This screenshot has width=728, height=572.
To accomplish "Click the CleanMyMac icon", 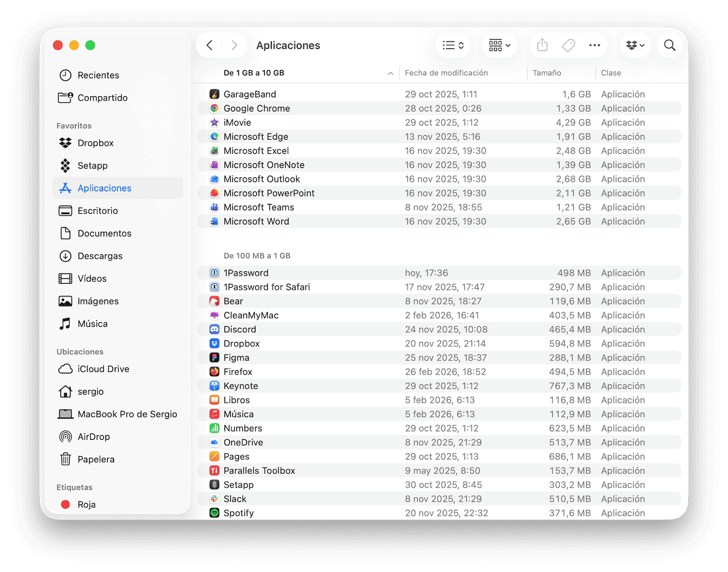I will [215, 315].
